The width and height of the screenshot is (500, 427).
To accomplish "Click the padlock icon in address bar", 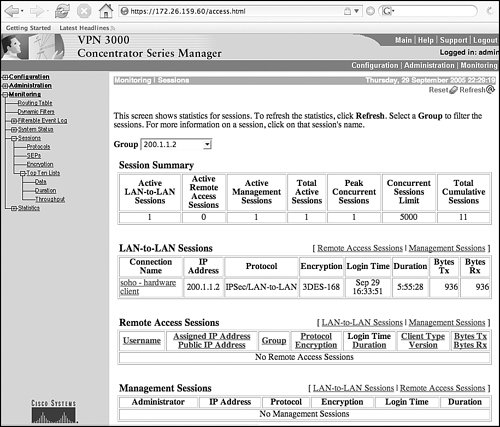I will click(x=348, y=11).
